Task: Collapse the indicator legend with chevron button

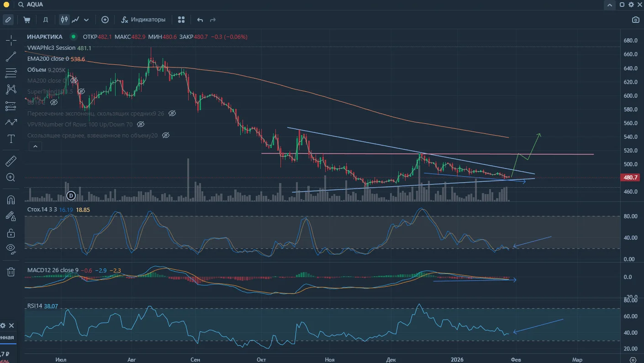Action: tap(35, 147)
